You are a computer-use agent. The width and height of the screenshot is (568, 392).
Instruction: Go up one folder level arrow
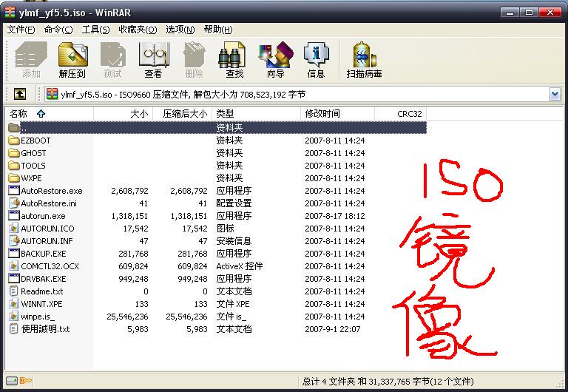(x=20, y=95)
